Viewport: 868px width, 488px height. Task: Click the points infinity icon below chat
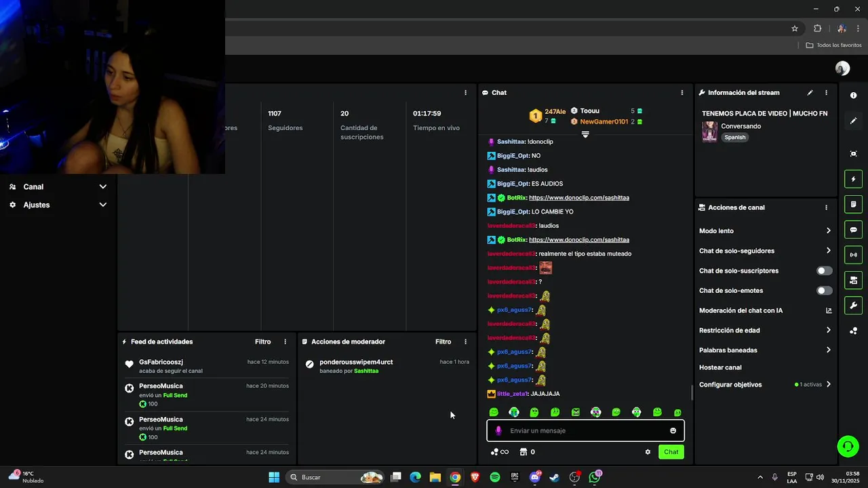click(x=500, y=452)
